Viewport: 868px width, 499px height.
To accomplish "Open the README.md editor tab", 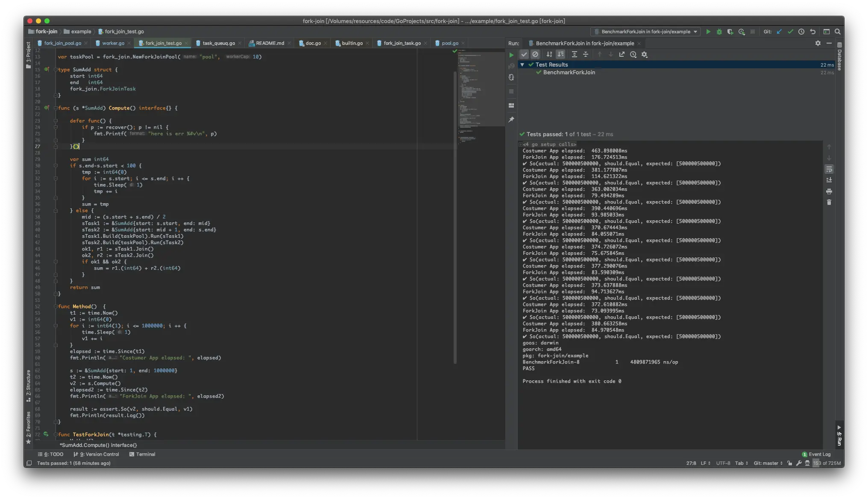I will (x=270, y=43).
